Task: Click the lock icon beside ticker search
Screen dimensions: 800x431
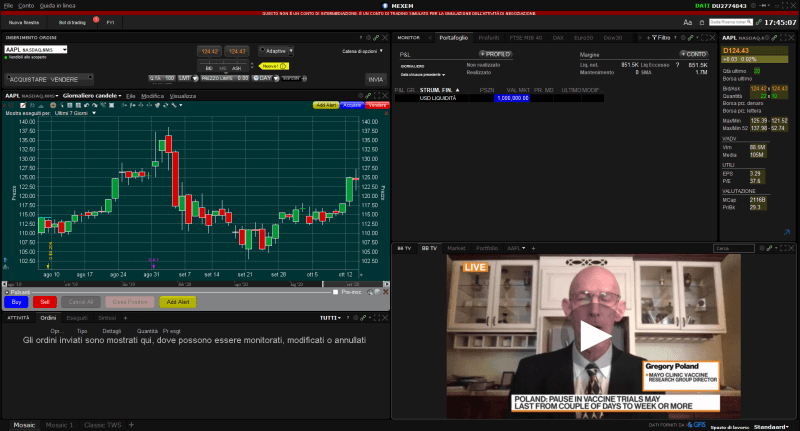Action: point(702,22)
